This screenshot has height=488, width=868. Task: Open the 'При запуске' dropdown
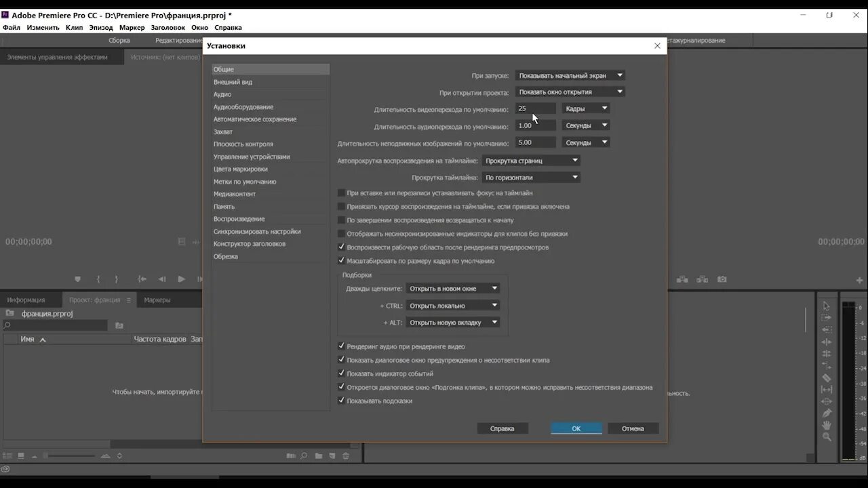(570, 75)
